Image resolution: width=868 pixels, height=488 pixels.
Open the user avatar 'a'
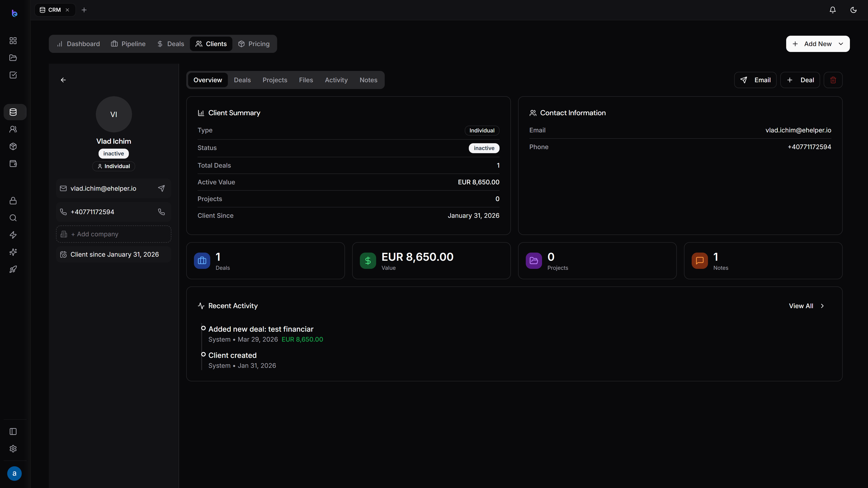[x=14, y=474]
